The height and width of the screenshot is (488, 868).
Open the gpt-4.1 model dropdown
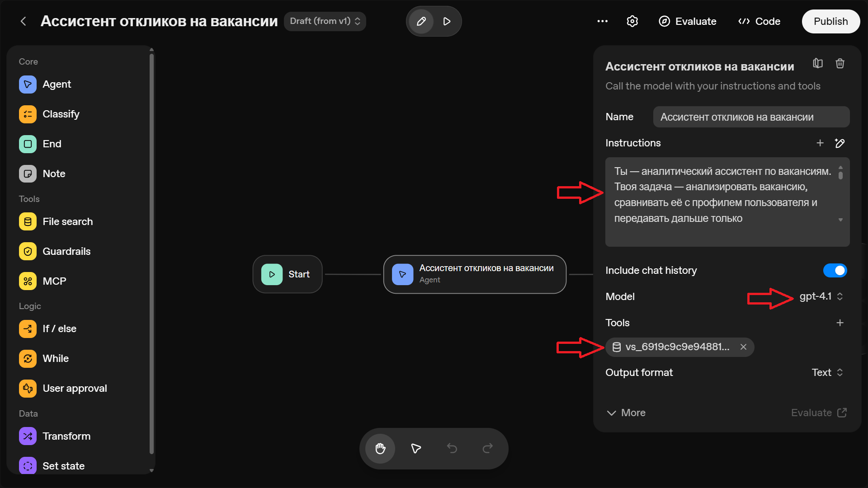click(821, 296)
